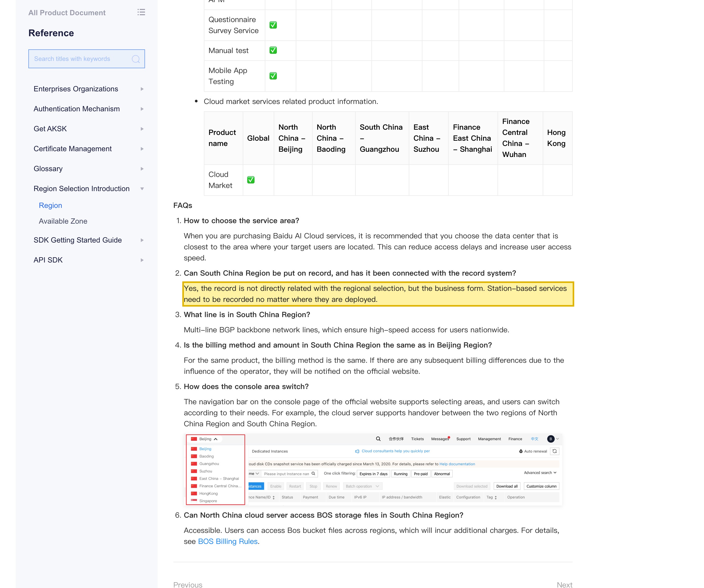Click the 'Finance East China – Shanghai' header
The height and width of the screenshot is (588, 704).
473,138
